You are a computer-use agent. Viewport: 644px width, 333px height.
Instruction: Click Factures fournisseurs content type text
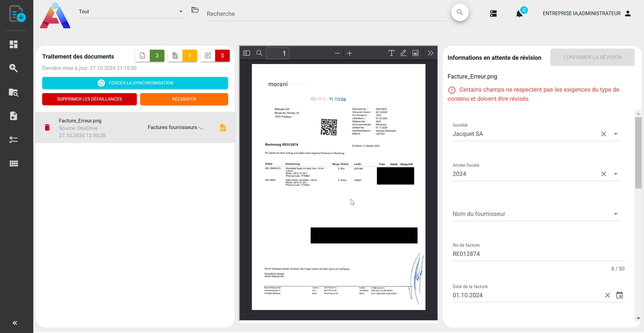175,127
